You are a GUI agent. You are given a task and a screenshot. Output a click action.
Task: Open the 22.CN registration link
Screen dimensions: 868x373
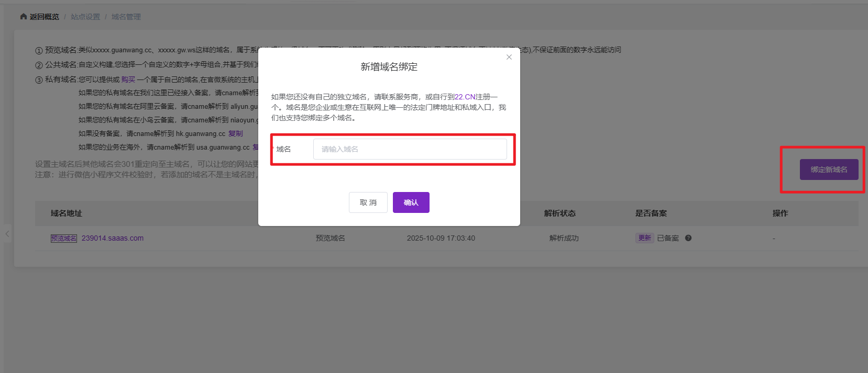pos(465,97)
